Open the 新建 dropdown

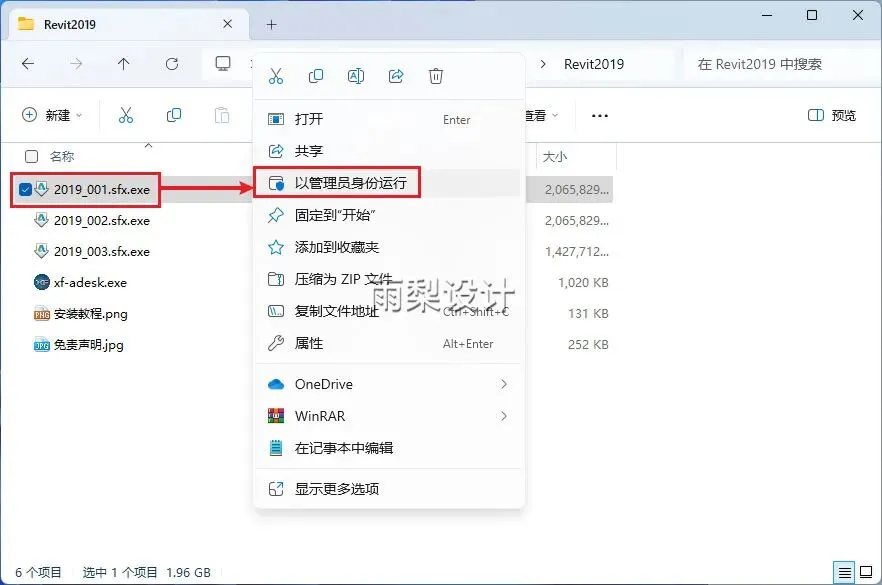(52, 115)
